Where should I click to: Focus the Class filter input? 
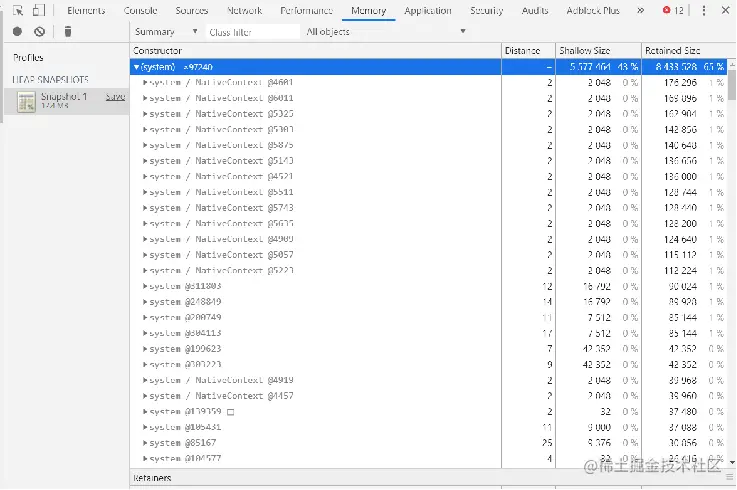coord(252,32)
